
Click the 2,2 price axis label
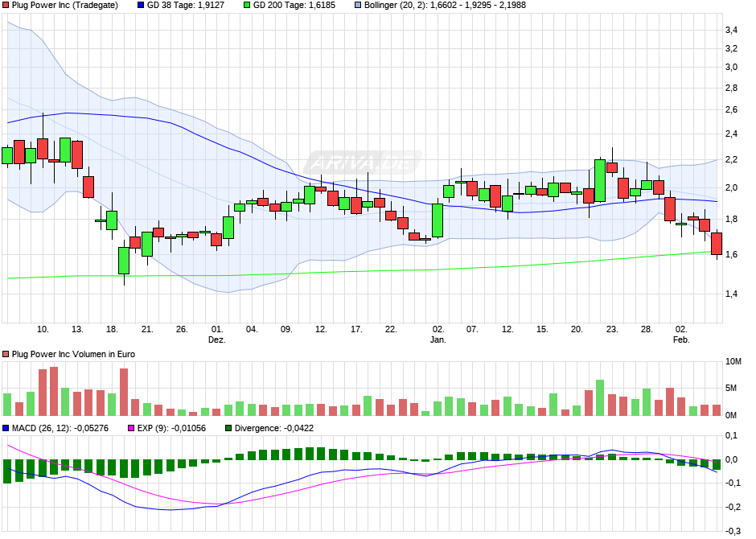point(731,159)
